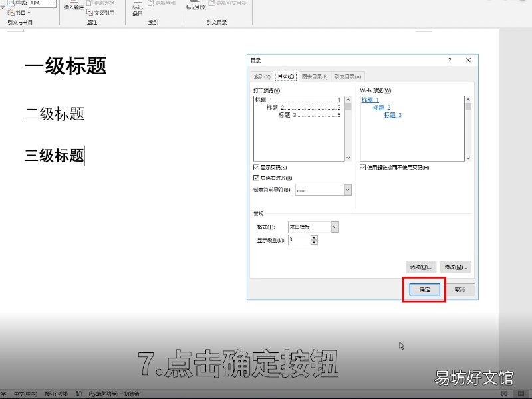Image resolution: width=532 pixels, height=399 pixels.
Task: Click up arrow of 打印预览 scrollbar
Action: (x=348, y=100)
